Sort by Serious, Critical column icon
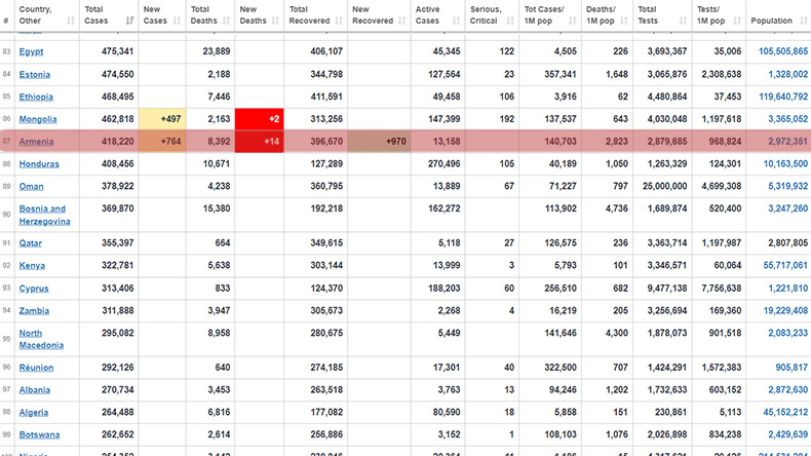Screen dimensions: 811x456 (510, 21)
